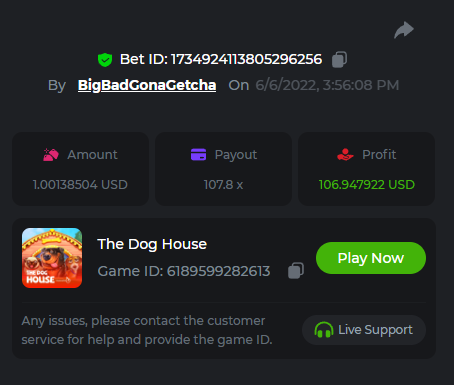
Task: Copy the Game ID with copy icon
Action: (296, 270)
